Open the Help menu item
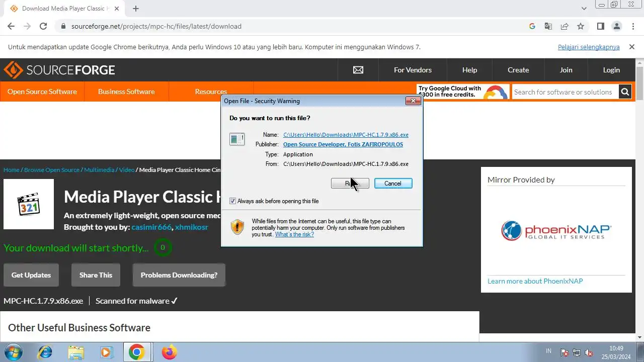644x362 pixels. [x=469, y=70]
